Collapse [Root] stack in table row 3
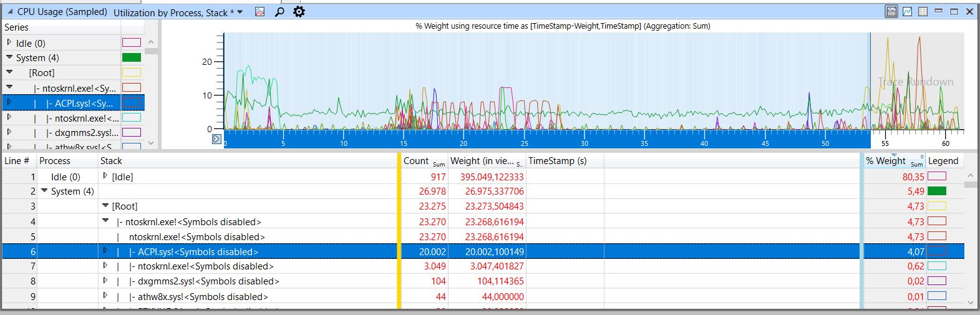The width and height of the screenshot is (980, 315). click(x=105, y=206)
